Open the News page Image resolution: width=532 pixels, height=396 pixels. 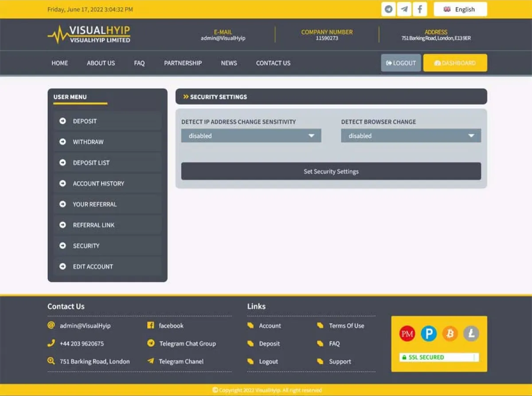coord(229,63)
